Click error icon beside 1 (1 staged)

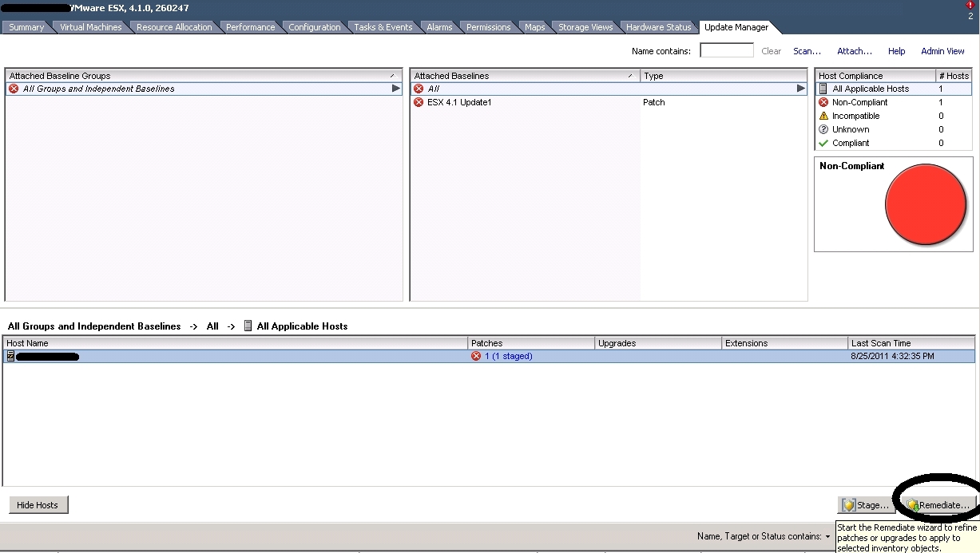(x=476, y=356)
